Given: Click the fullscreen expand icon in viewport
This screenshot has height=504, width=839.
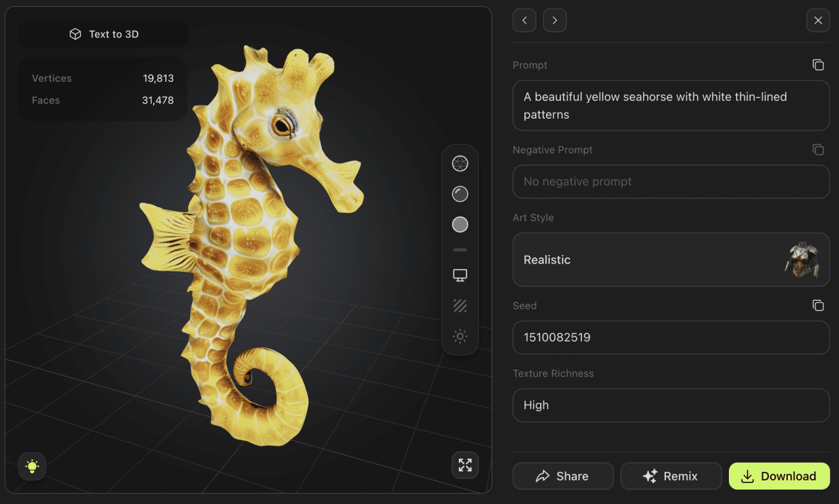Looking at the screenshot, I should 465,465.
